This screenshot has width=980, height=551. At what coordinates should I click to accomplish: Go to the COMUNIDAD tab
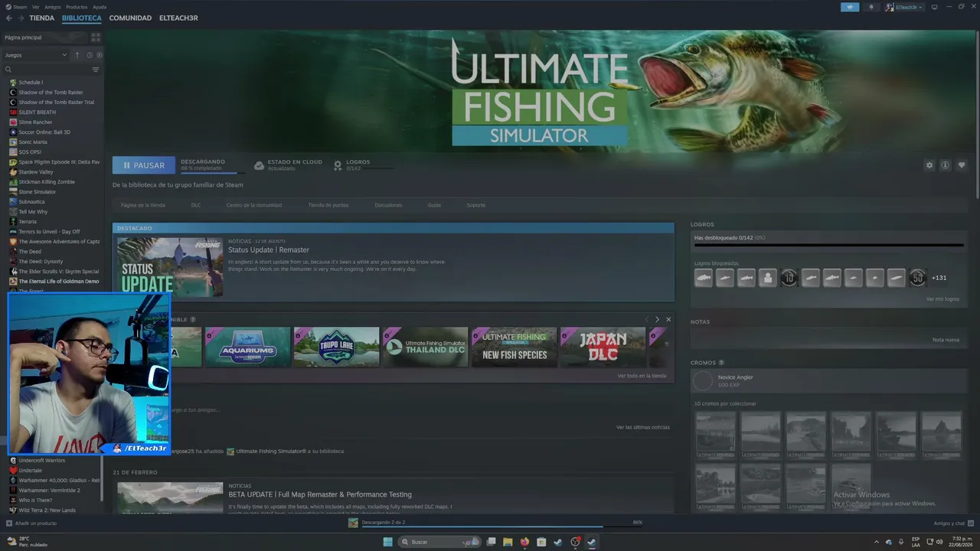pos(130,18)
